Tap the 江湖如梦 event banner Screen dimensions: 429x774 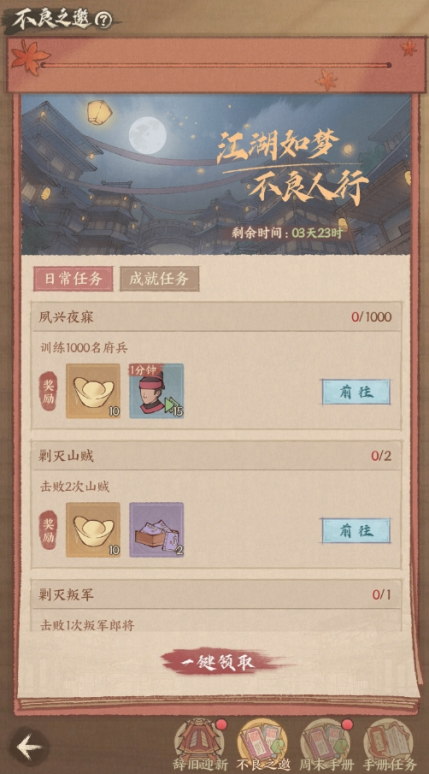(x=216, y=174)
